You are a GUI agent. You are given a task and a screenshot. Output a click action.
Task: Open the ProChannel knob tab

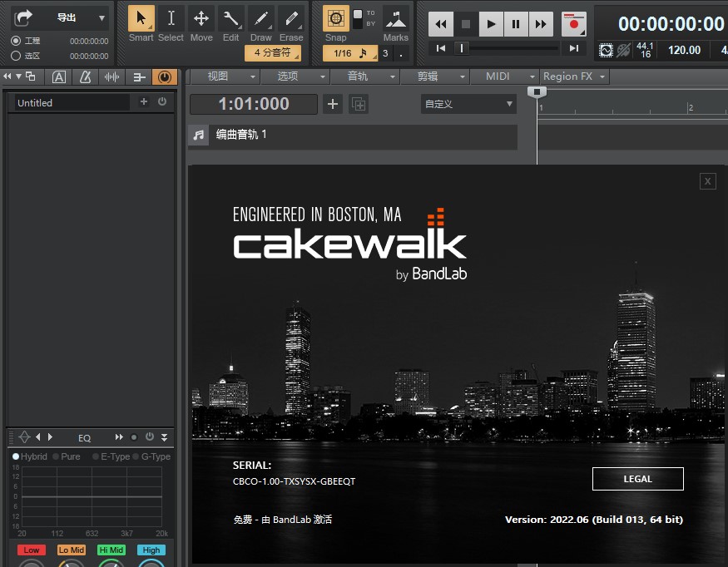click(x=165, y=77)
